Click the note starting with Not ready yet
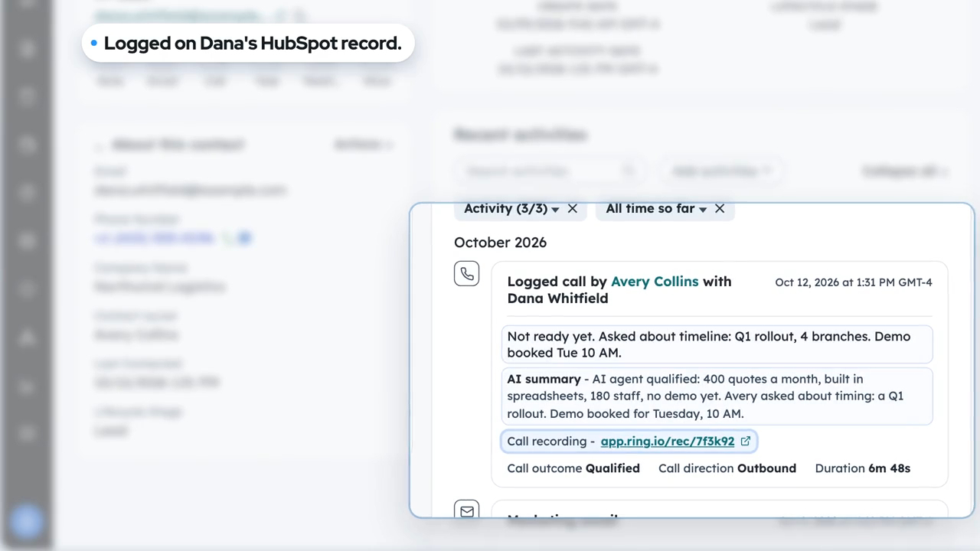This screenshot has width=980, height=551. (717, 344)
